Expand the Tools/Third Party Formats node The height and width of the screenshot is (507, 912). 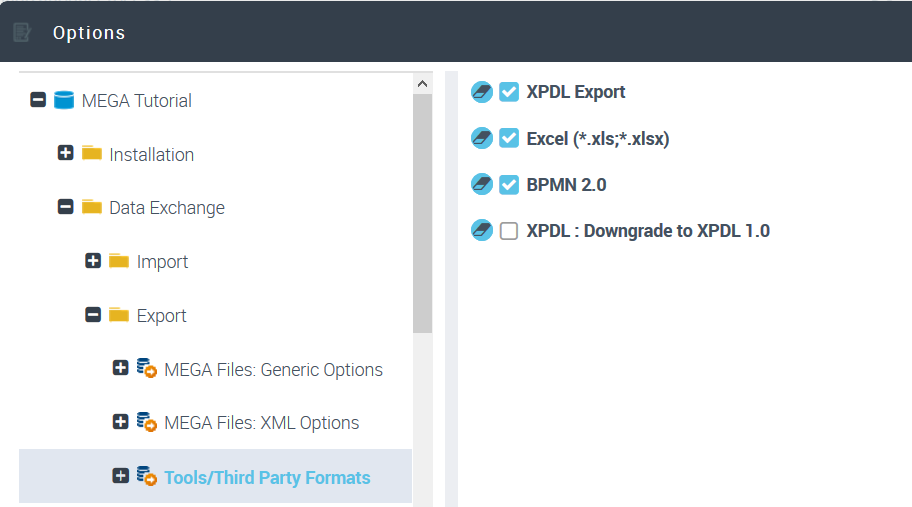click(x=121, y=476)
